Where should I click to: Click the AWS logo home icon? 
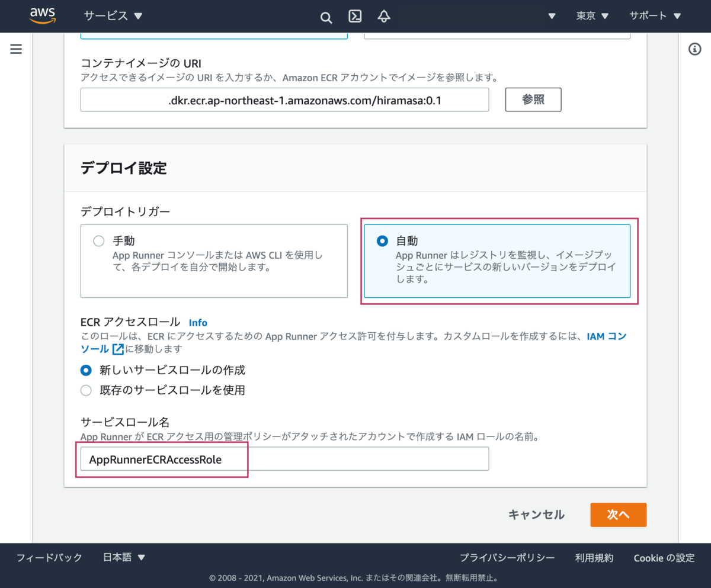point(42,16)
